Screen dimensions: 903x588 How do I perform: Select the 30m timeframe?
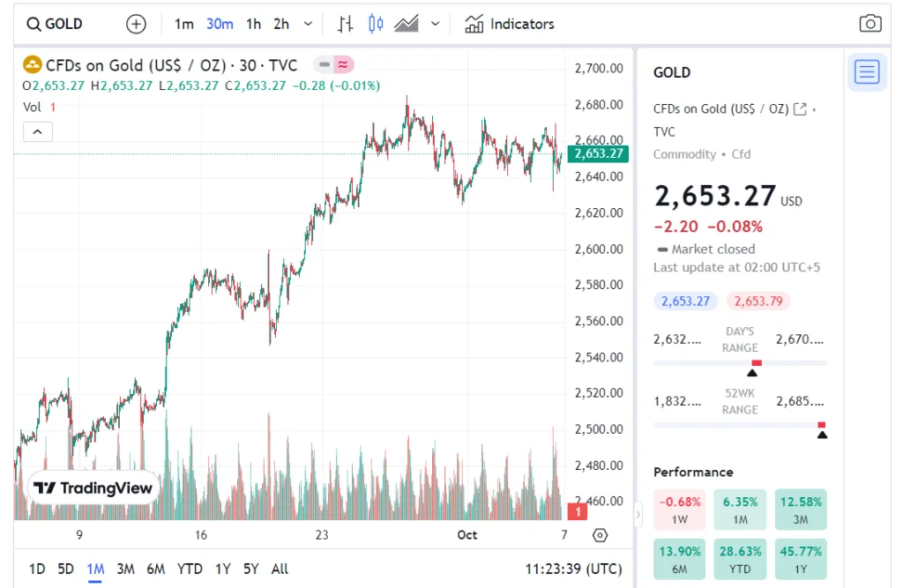pos(220,24)
